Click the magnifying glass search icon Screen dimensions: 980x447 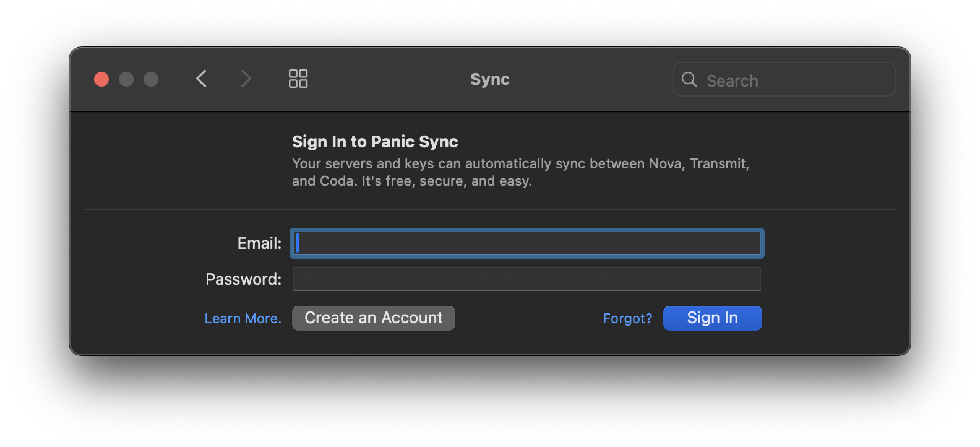689,79
